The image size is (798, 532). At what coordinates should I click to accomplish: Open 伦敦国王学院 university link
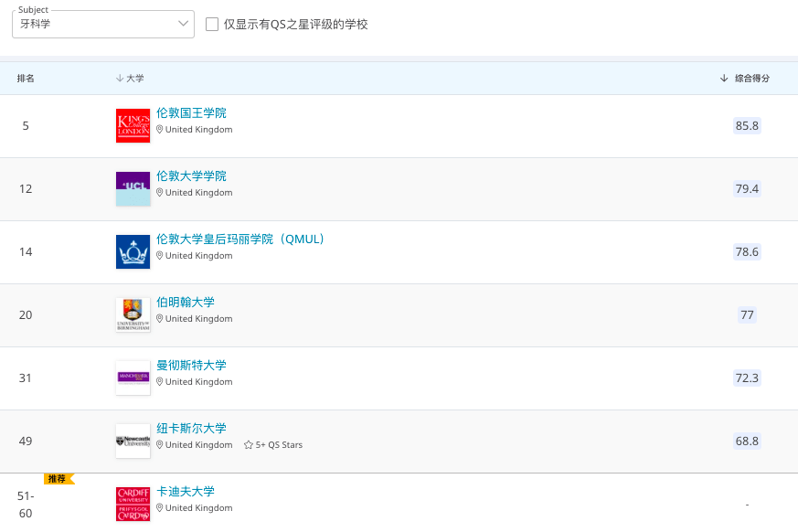(x=191, y=113)
